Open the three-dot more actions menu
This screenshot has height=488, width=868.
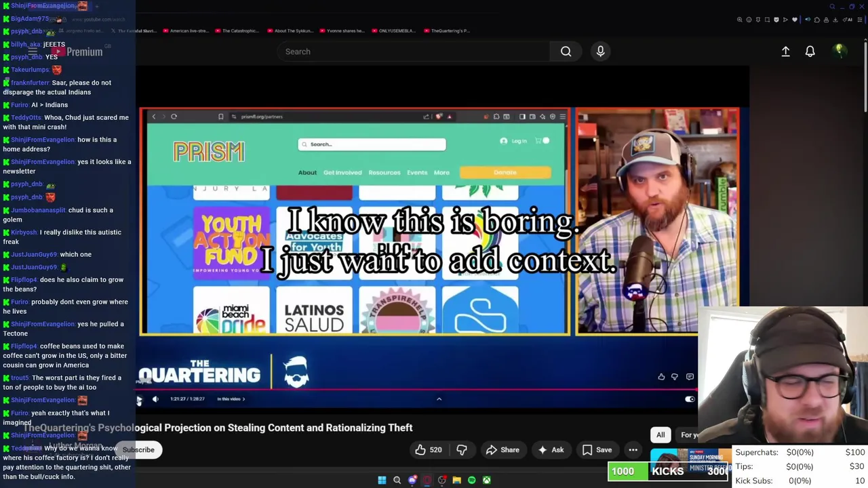coord(633,450)
